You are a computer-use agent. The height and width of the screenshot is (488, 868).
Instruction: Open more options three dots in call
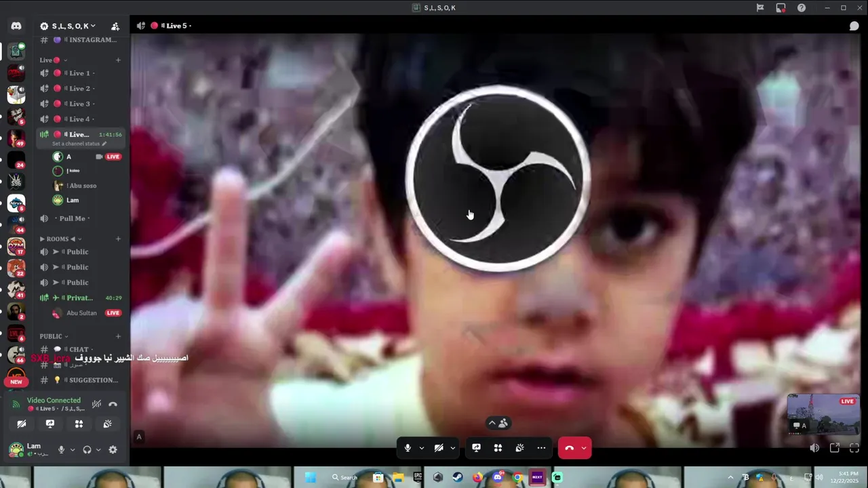tap(541, 448)
